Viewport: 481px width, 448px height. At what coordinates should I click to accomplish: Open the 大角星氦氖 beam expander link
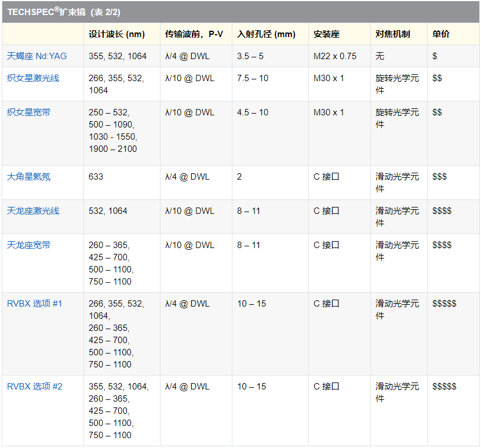28,176
